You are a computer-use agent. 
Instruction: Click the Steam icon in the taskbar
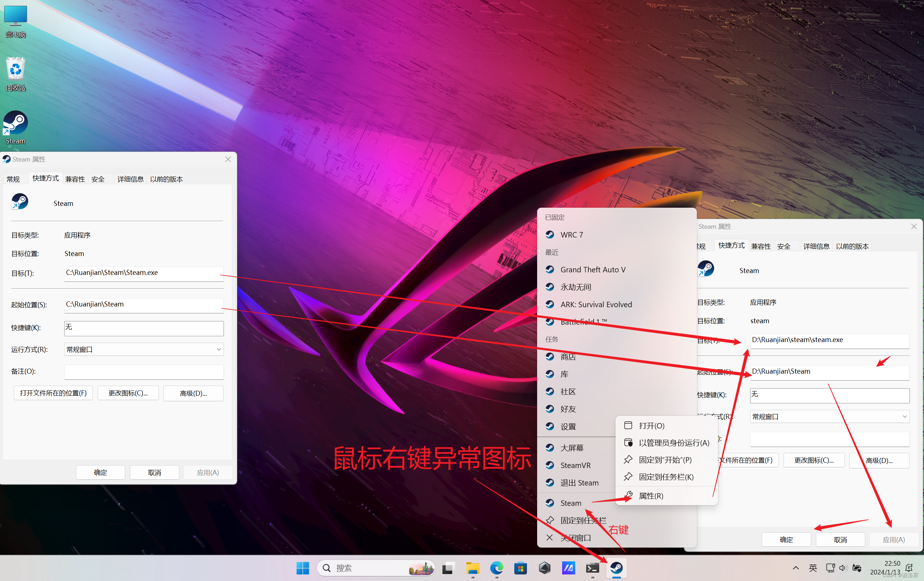click(616, 568)
